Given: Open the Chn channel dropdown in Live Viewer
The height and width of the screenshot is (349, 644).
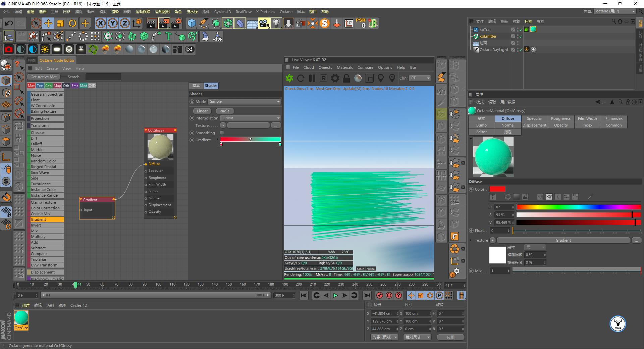Looking at the screenshot, I should pos(419,78).
